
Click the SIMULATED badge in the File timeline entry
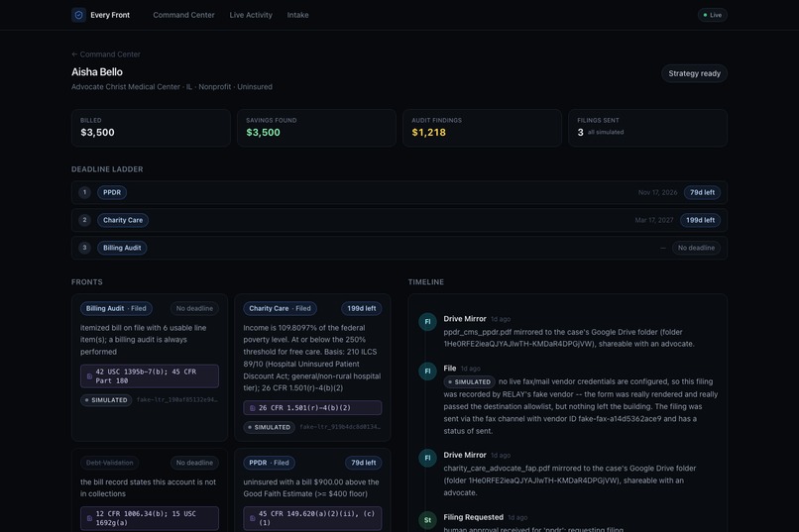[x=469, y=381]
